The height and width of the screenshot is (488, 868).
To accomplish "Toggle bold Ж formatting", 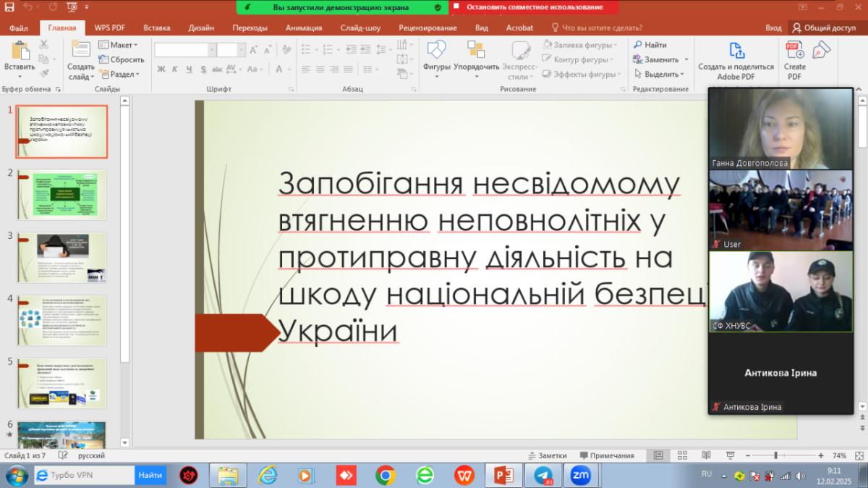I will click(x=161, y=70).
